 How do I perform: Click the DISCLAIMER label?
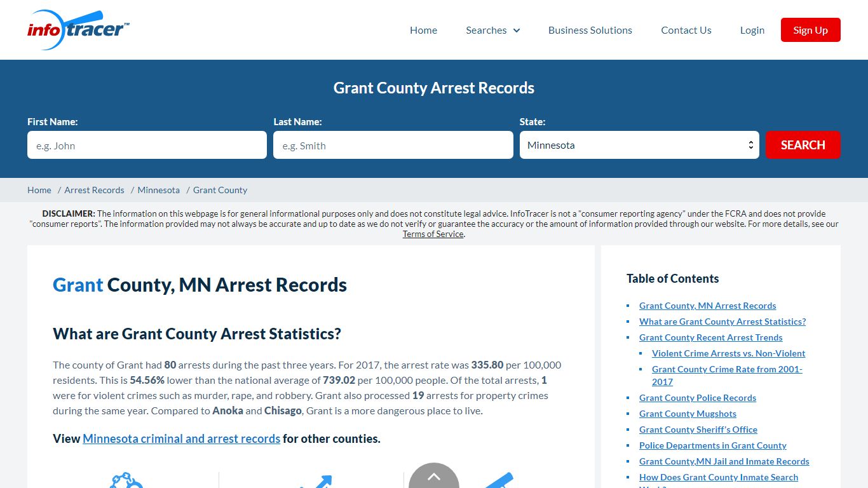point(69,213)
